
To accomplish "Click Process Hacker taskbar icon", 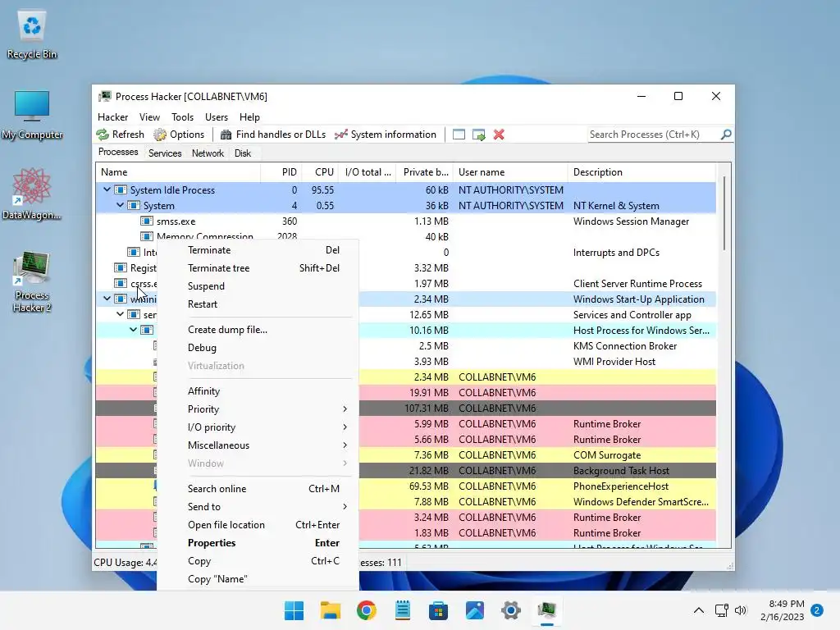I will [547, 610].
